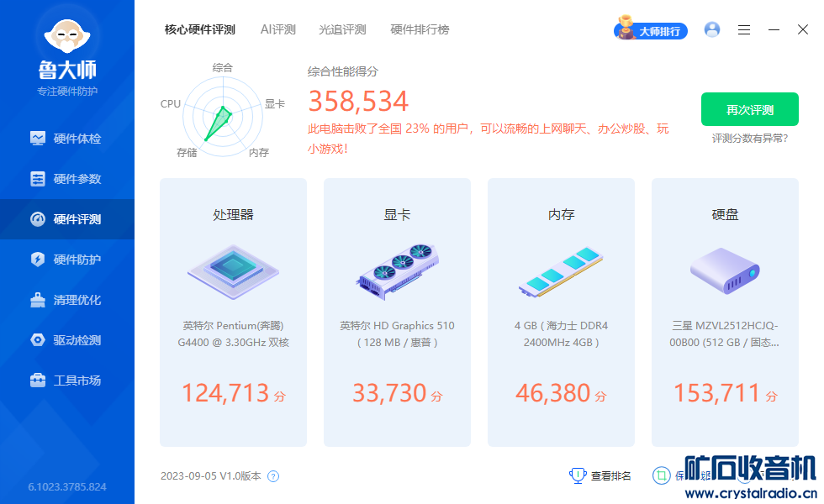Switch to AI评测 tab

pos(278,30)
